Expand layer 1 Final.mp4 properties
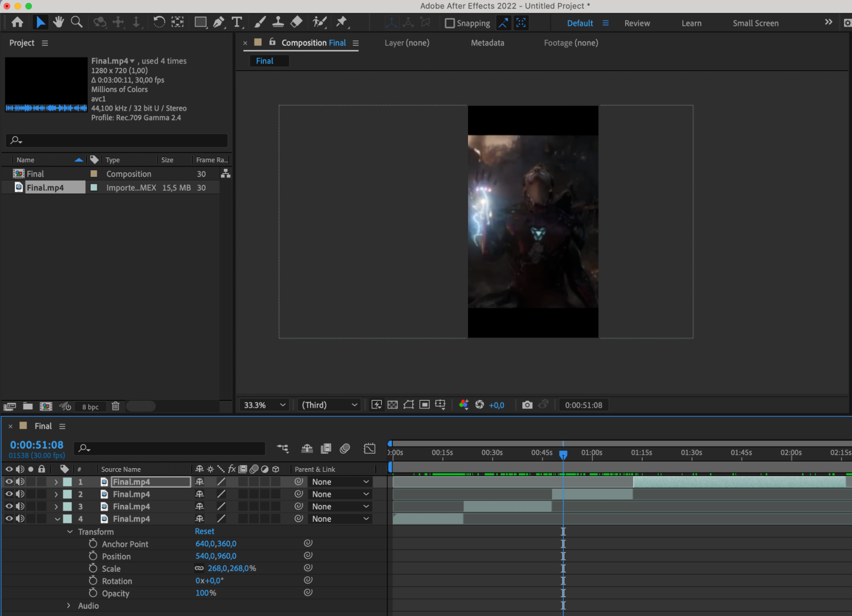The image size is (852, 616). pyautogui.click(x=56, y=482)
